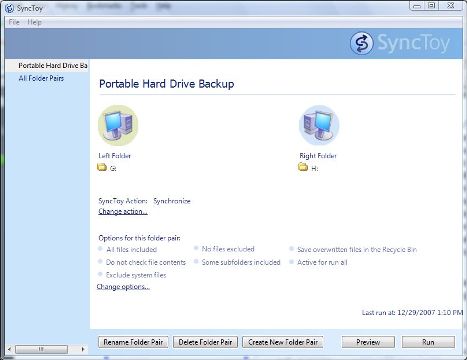The height and width of the screenshot is (360, 467).
Task: Select Portable Hard Drive Backup in sidebar
Action: [47, 65]
